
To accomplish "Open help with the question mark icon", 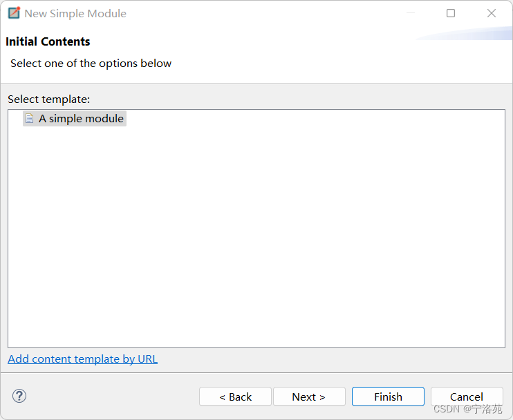I will tap(19, 396).
